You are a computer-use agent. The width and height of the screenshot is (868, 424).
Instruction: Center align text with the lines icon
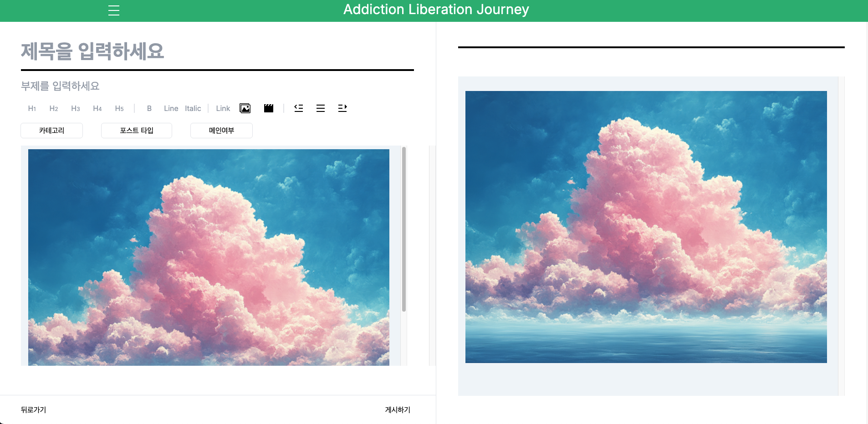pos(321,108)
